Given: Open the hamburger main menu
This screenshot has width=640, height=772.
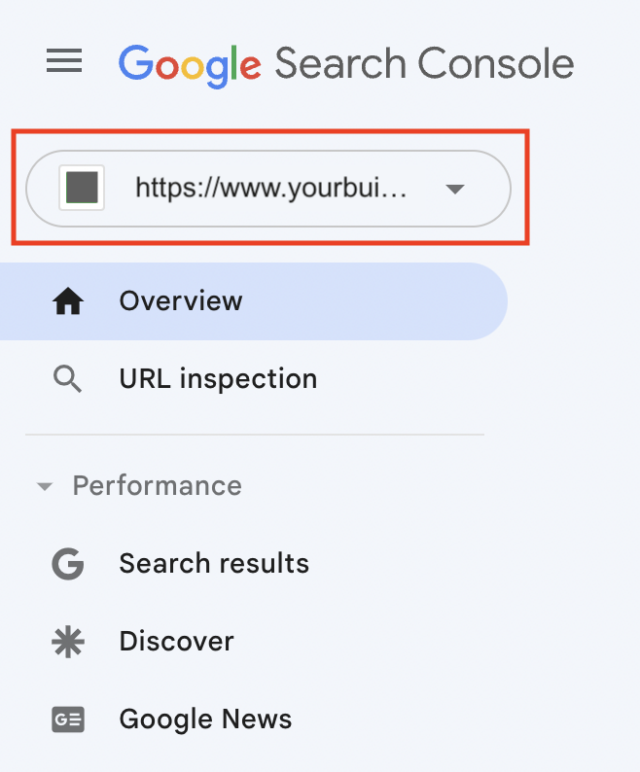Looking at the screenshot, I should click(x=65, y=63).
